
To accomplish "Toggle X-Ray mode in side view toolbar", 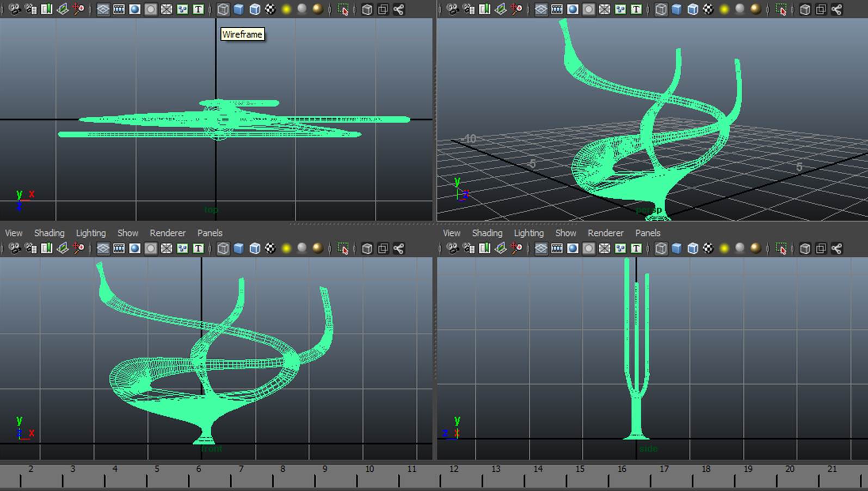I will (x=805, y=248).
